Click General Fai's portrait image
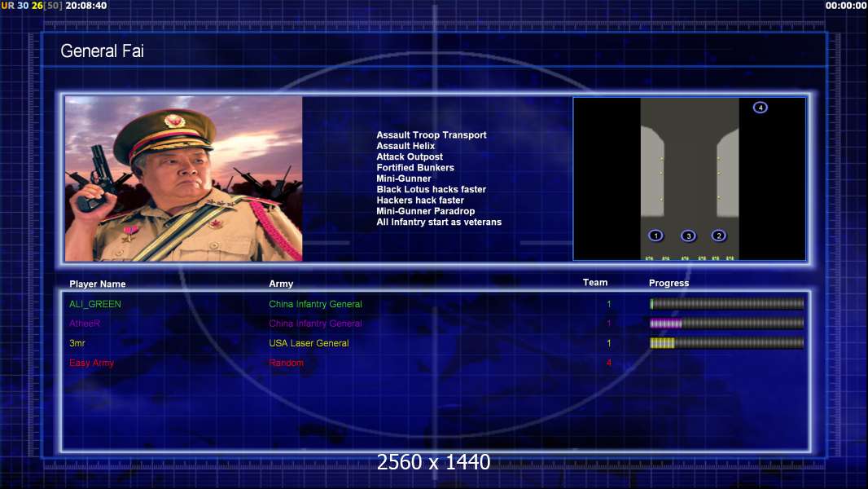 coord(184,178)
